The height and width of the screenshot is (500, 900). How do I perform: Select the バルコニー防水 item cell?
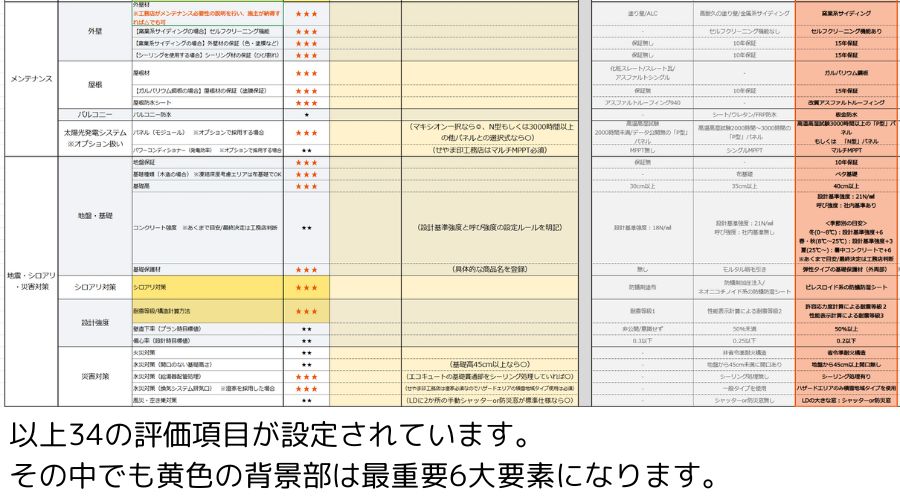208,115
